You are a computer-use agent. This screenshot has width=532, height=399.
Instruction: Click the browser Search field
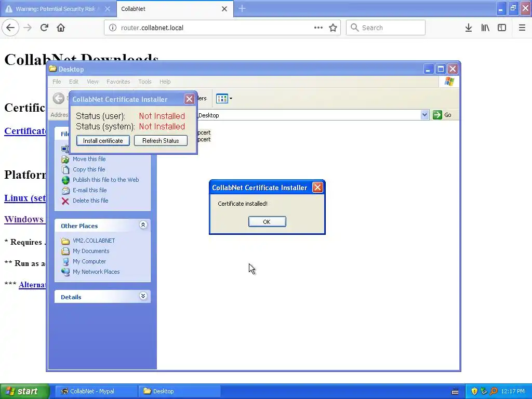[385, 28]
